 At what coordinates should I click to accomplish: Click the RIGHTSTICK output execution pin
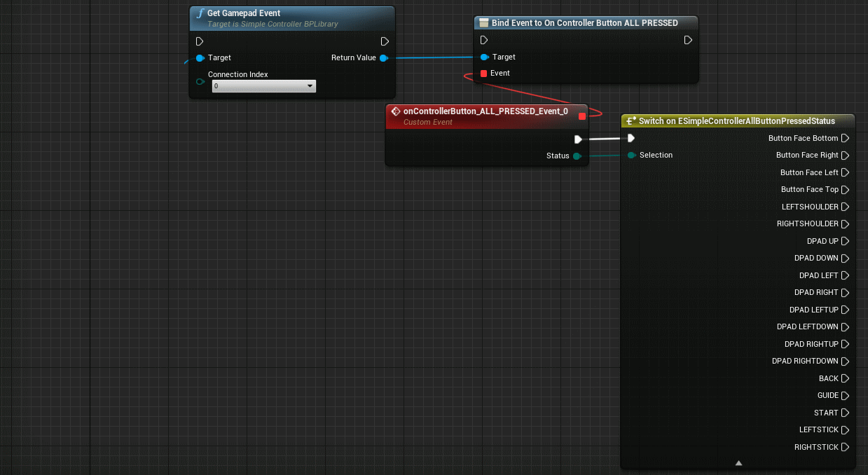point(845,447)
